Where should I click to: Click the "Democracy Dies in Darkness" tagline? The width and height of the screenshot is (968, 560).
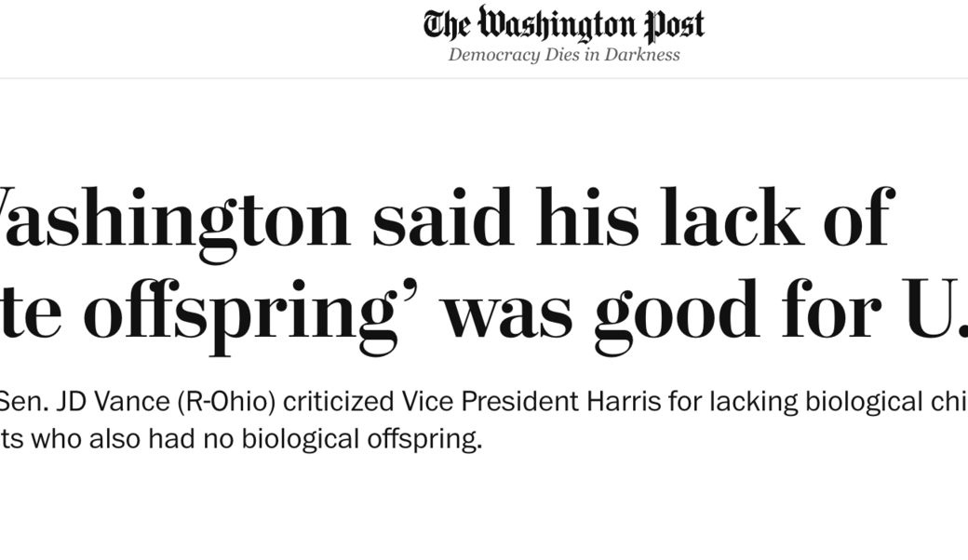click(563, 54)
